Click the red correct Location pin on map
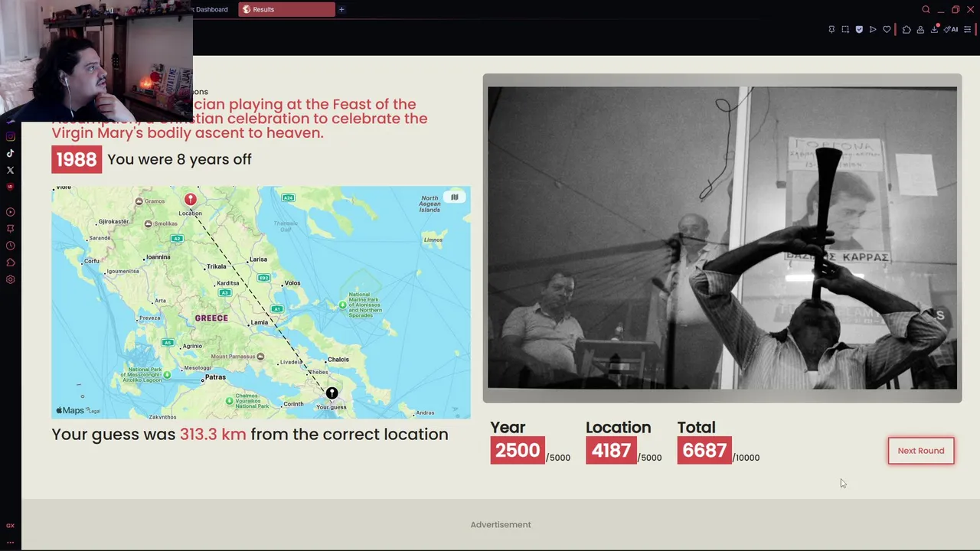The width and height of the screenshot is (980, 551). [190, 200]
